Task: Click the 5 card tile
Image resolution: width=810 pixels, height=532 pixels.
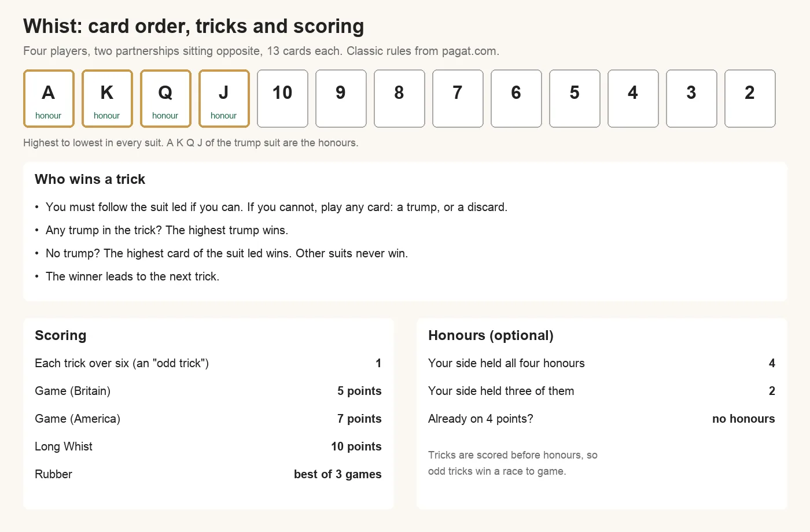Action: (575, 98)
